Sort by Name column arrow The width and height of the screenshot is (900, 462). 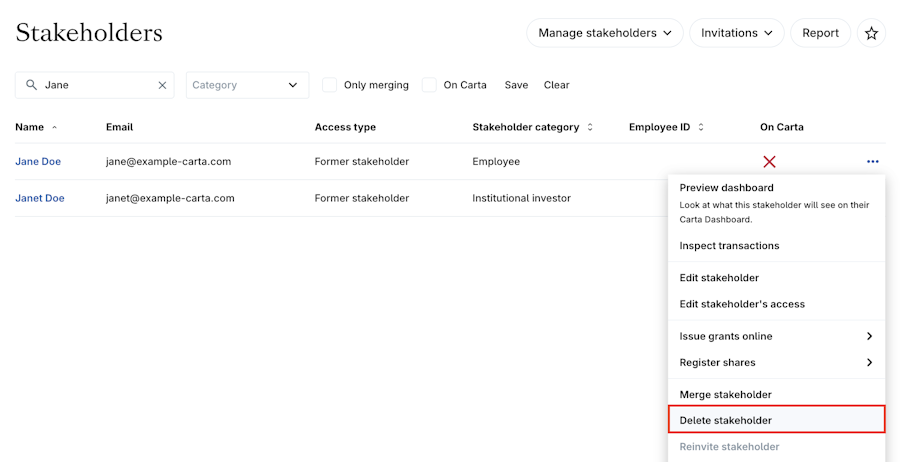tap(54, 128)
